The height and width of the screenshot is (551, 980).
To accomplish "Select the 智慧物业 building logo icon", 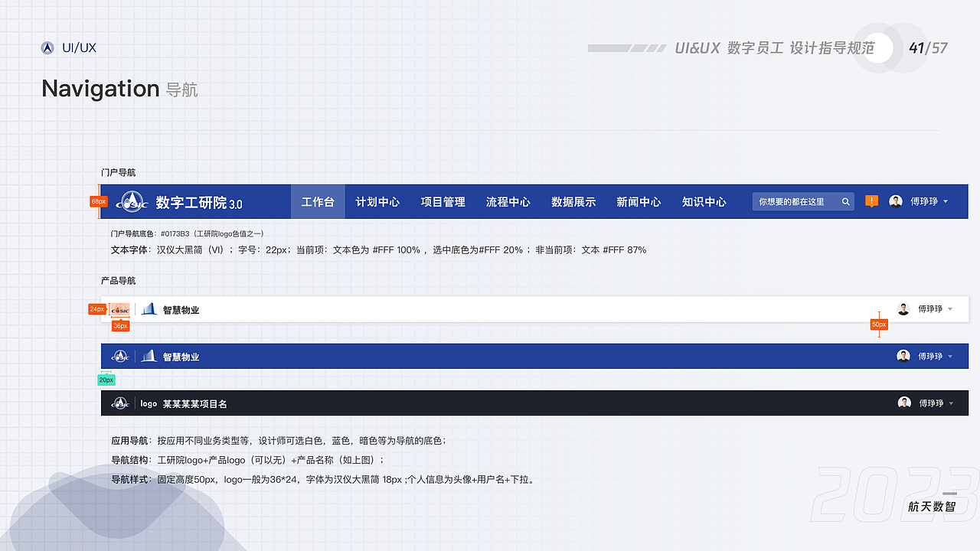I will (x=147, y=308).
